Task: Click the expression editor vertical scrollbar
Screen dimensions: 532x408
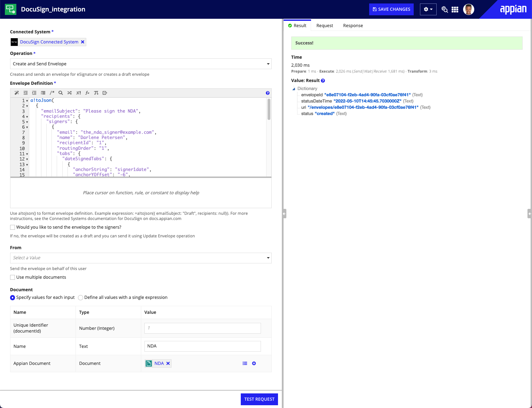Action: coord(269,109)
